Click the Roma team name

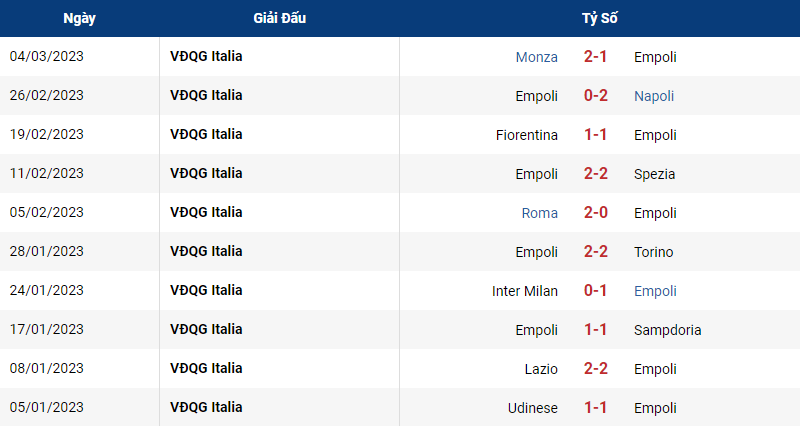pyautogui.click(x=539, y=213)
